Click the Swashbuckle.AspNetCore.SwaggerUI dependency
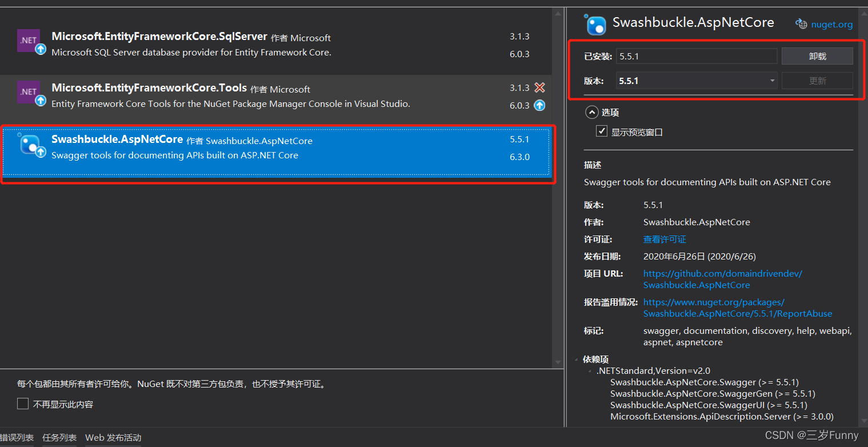This screenshot has height=447, width=868. point(709,405)
